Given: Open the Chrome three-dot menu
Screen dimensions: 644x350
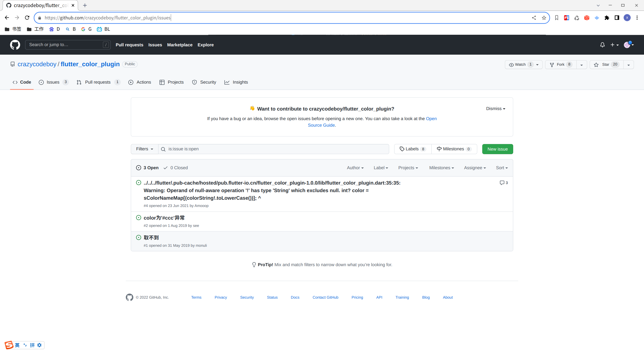Looking at the screenshot, I should click(637, 18).
